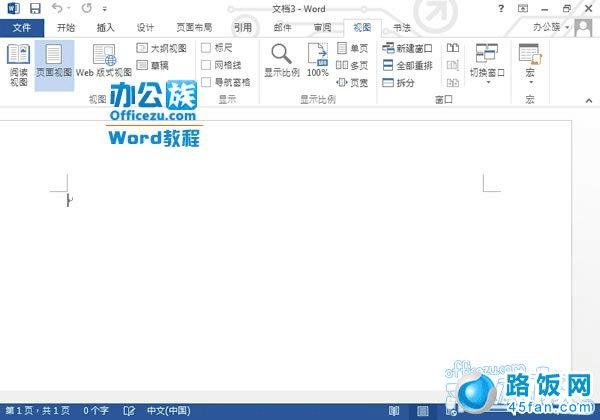
Task: Open the 办公族 account dropdown
Action: pyautogui.click(x=551, y=27)
